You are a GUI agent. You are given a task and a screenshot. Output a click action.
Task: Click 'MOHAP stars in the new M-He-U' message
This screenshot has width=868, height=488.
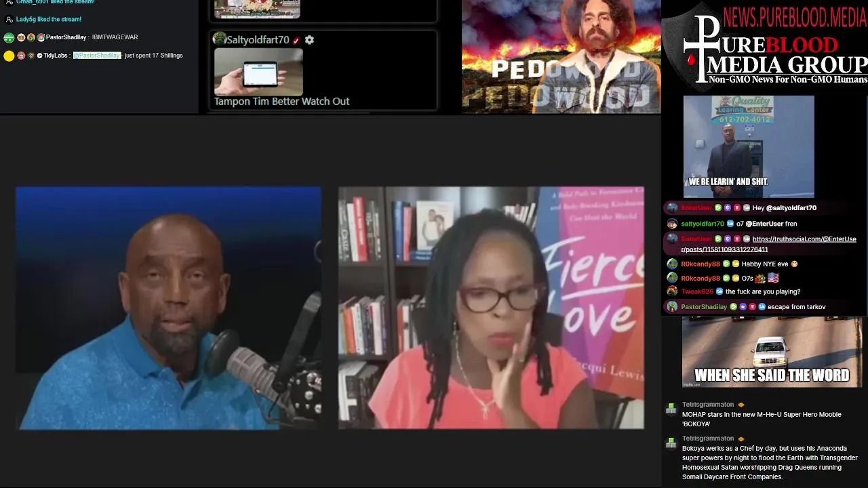pyautogui.click(x=762, y=419)
